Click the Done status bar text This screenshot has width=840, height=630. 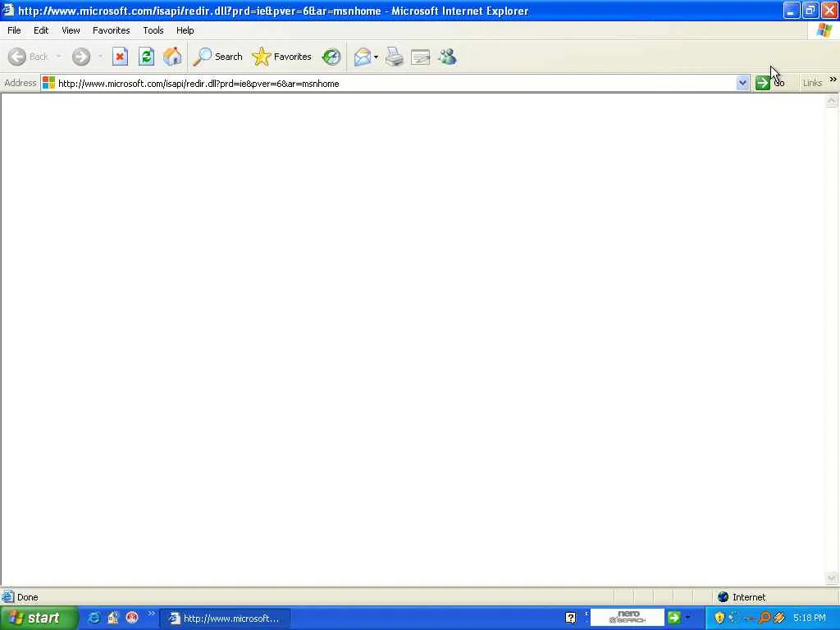(27, 597)
